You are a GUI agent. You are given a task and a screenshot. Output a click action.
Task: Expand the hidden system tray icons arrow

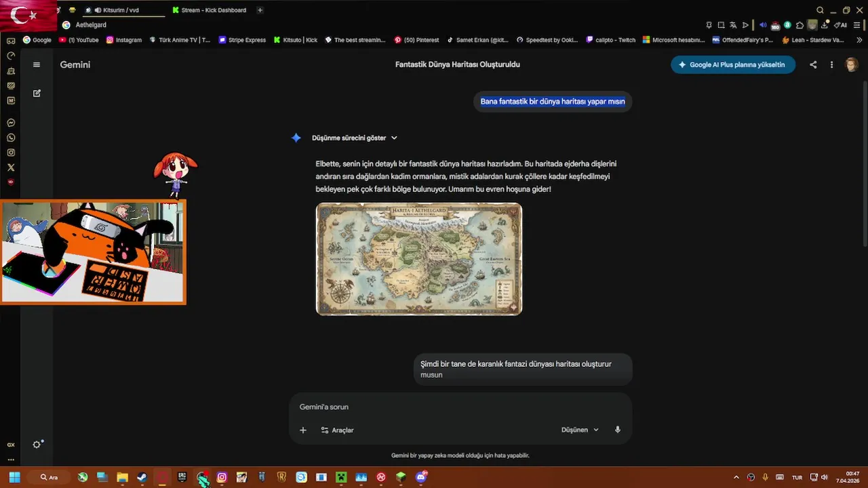point(736,477)
